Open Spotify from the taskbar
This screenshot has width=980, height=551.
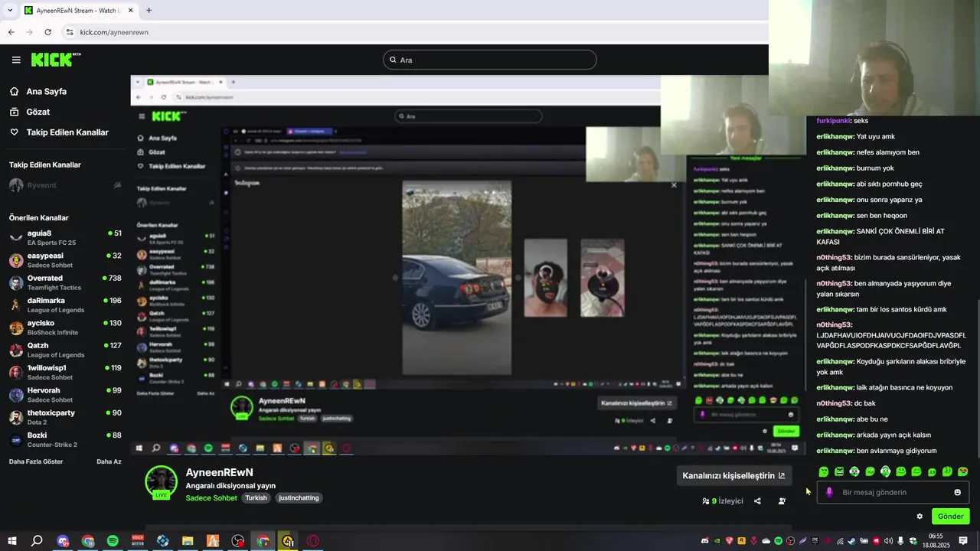tap(113, 541)
